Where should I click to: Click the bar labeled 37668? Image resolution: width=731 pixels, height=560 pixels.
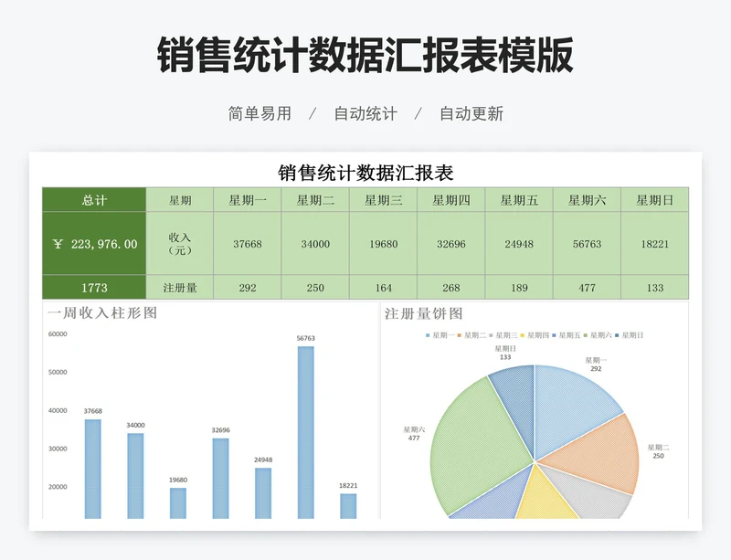pyautogui.click(x=93, y=469)
